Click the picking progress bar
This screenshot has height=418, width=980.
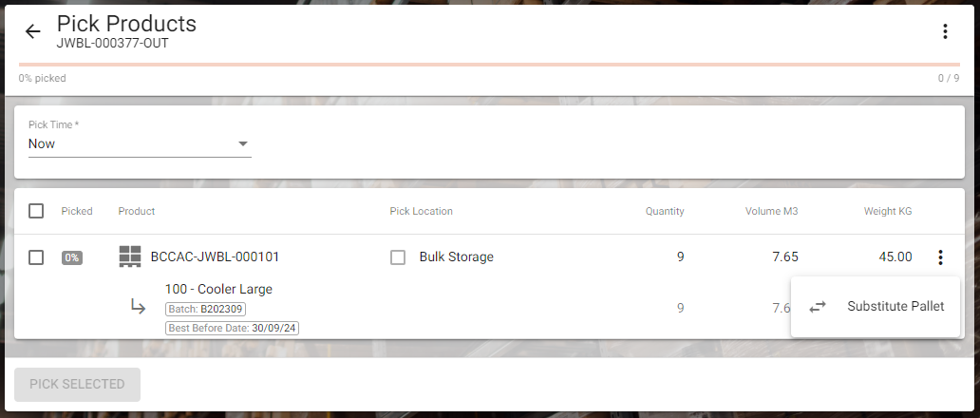(489, 65)
